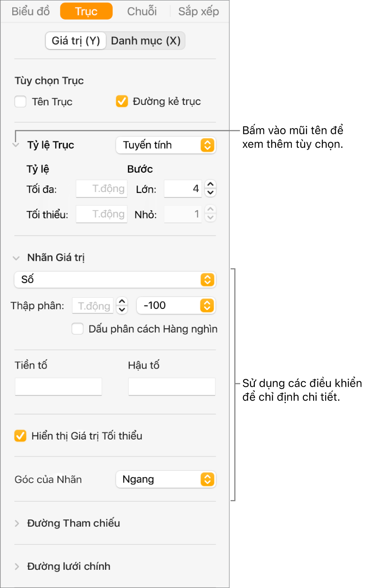The height and width of the screenshot is (588, 367).
Task: Open the -100 negative number format dropdown
Action: coord(176,306)
